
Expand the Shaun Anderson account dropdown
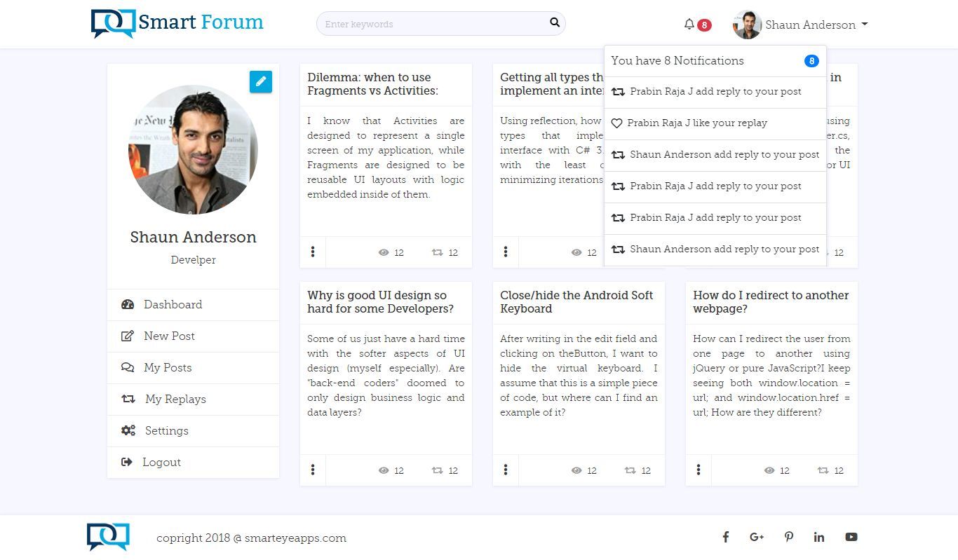801,25
